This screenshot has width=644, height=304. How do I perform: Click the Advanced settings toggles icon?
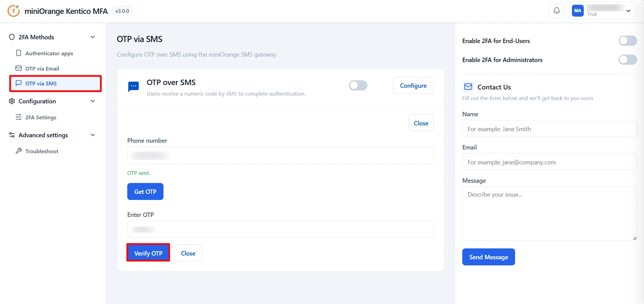12,135
